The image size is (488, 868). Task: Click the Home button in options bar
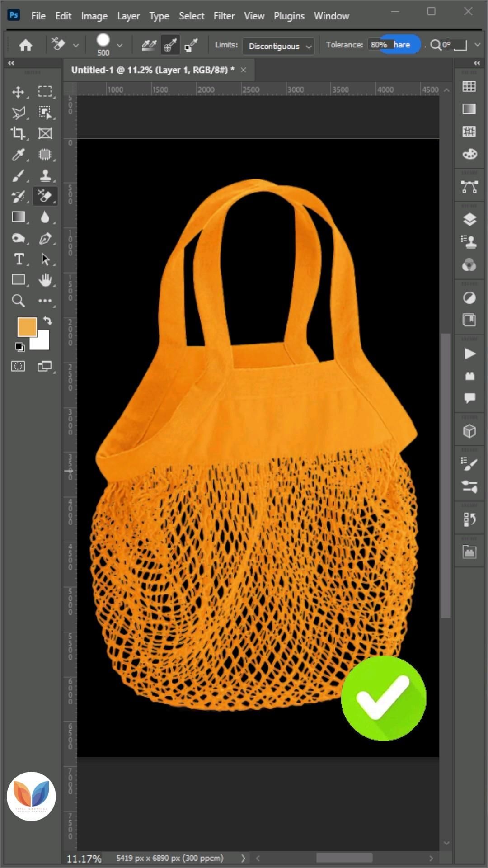(x=26, y=45)
